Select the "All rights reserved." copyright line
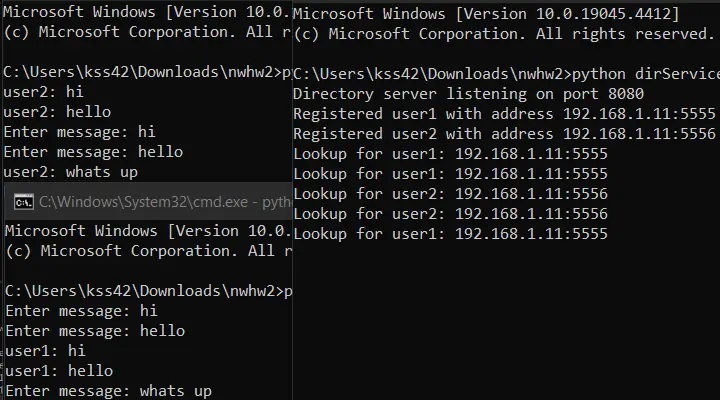Screen dimensions: 720x400 504,34
